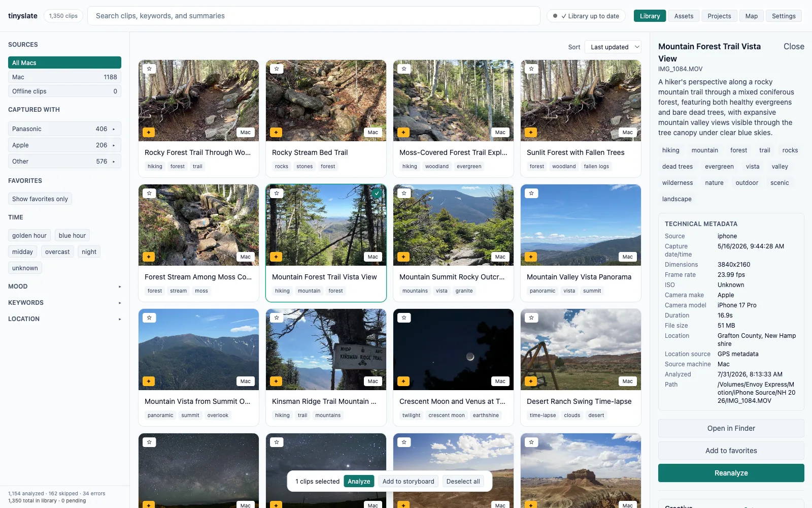Expand the Panasonic camera group
Image resolution: width=812 pixels, height=508 pixels.
coord(64,129)
